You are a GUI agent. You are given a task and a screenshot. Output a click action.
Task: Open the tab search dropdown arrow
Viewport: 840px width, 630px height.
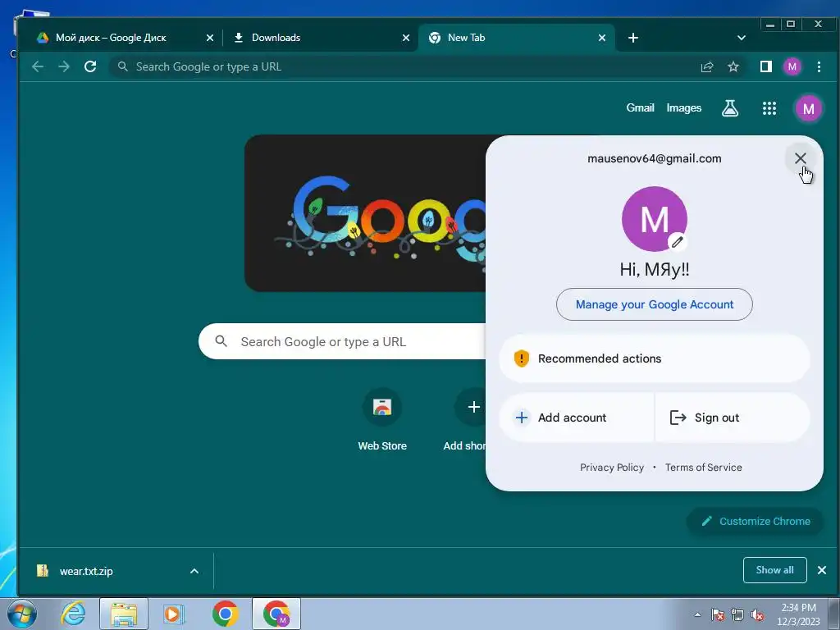[x=742, y=38]
